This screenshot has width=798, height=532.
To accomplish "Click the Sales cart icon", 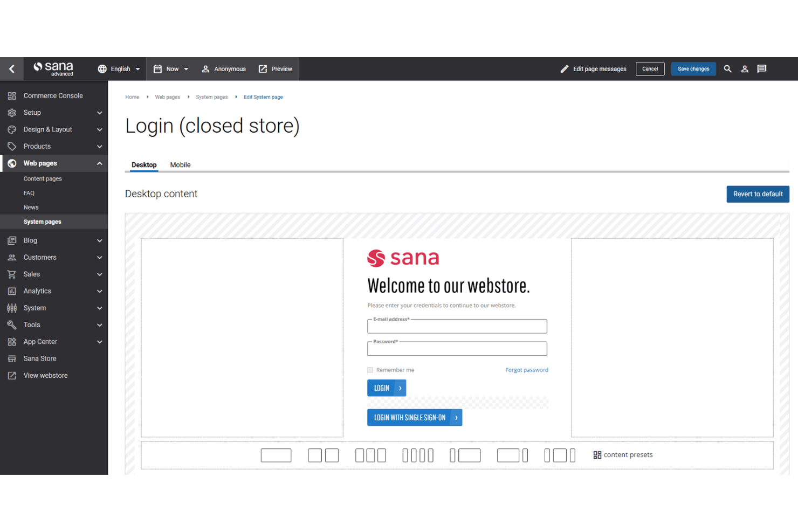I will (x=12, y=274).
